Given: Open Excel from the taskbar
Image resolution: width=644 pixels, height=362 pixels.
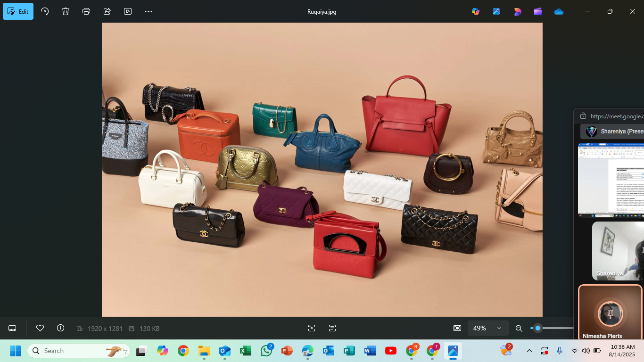Looking at the screenshot, I should [x=245, y=351].
